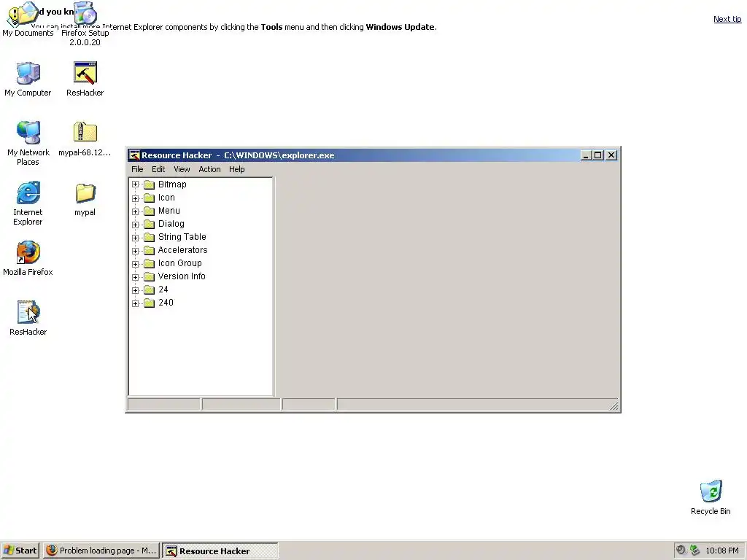Select the 24 folder icon
Image resolution: width=747 pixels, height=560 pixels.
149,289
